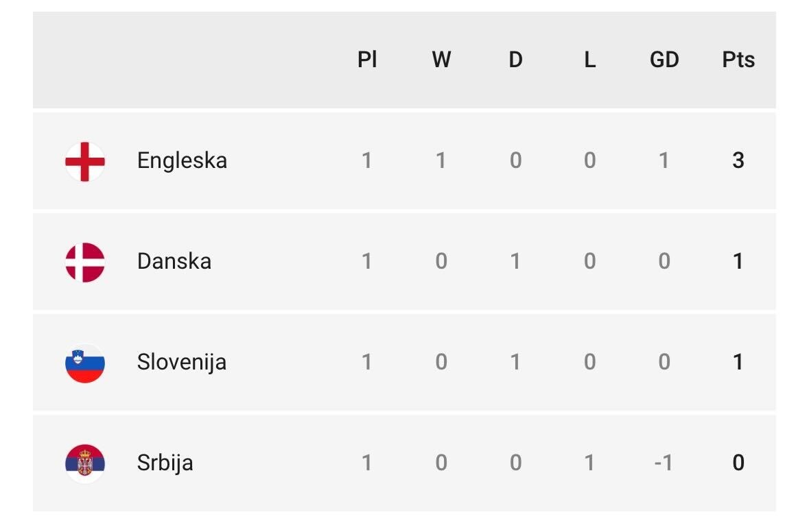The image size is (809, 532).
Task: Select Engleska's points value 3
Action: click(738, 160)
